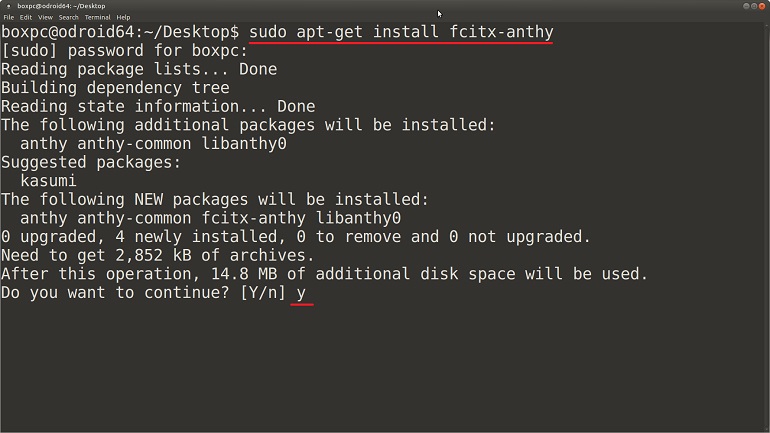Click the '[sudo] password for boxpc:' line

[x=125, y=51]
